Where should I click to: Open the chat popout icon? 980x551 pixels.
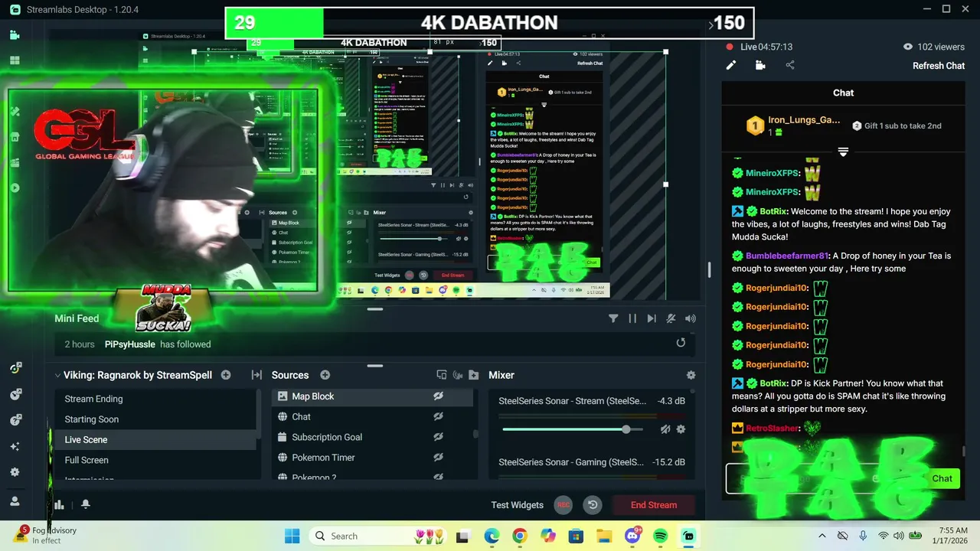[x=760, y=65]
